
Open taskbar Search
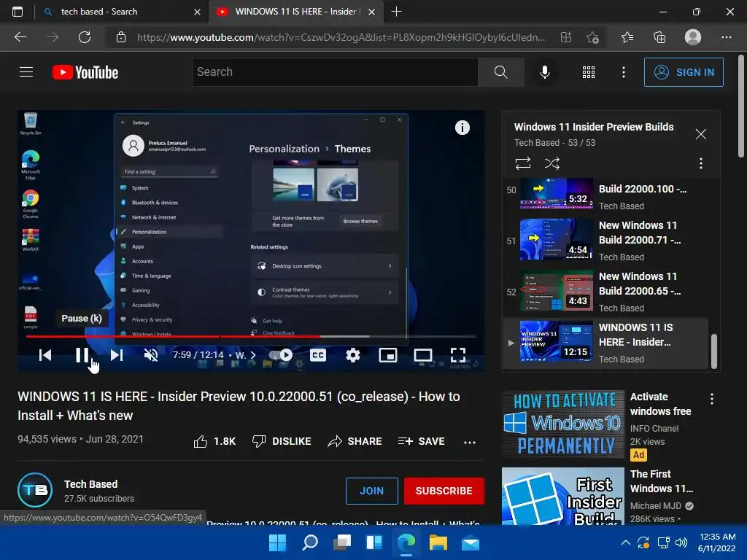[310, 542]
